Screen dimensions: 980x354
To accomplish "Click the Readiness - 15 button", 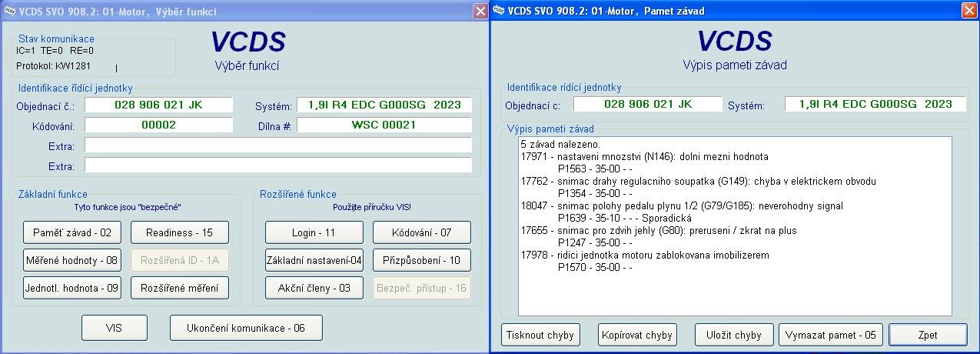I will pyautogui.click(x=179, y=232).
